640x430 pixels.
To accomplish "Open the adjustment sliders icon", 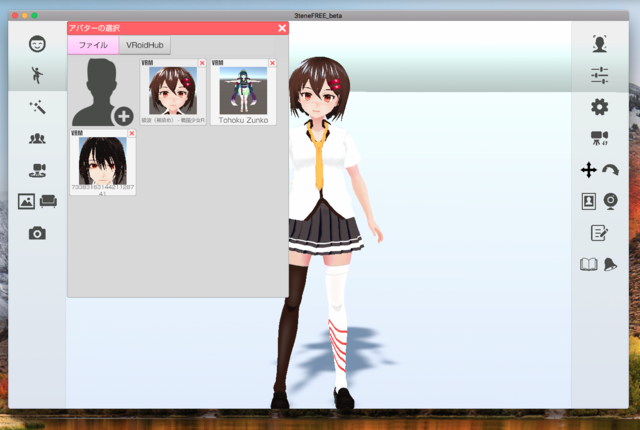I will 600,75.
